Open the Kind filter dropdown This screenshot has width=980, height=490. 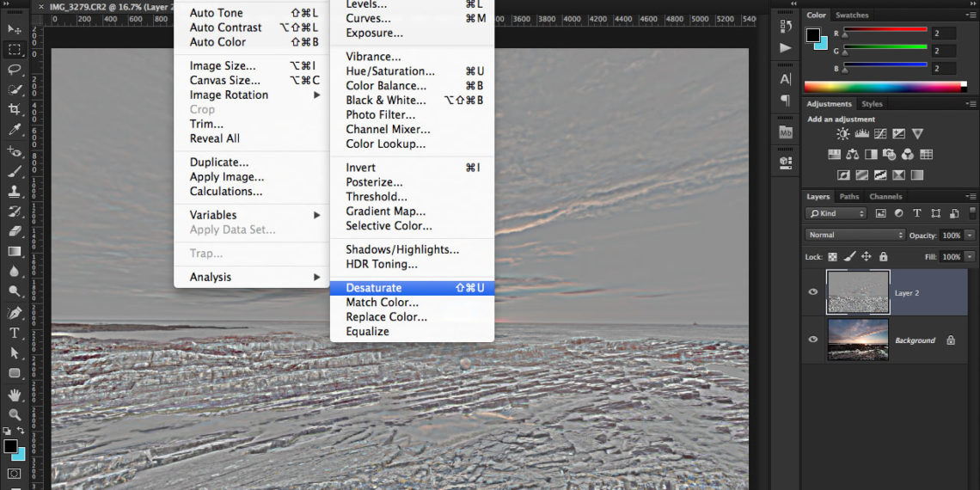coord(836,213)
